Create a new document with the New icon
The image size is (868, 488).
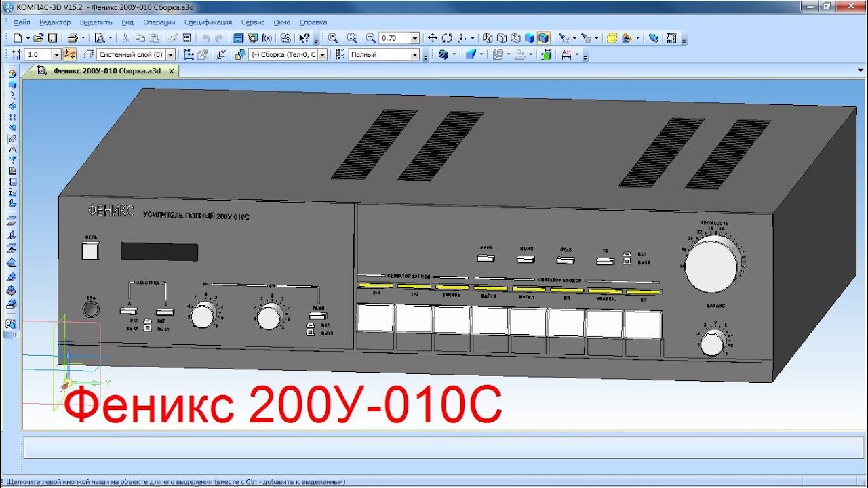tap(18, 38)
